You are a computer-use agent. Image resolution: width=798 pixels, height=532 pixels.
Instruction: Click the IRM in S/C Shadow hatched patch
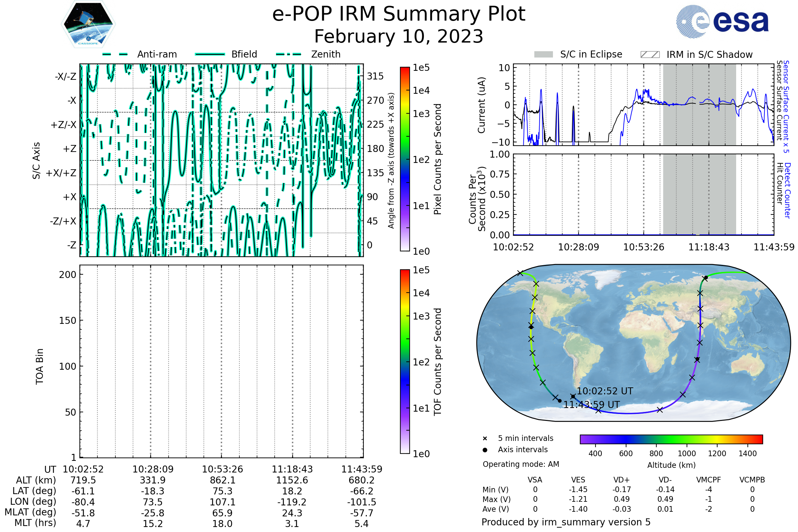(x=650, y=55)
